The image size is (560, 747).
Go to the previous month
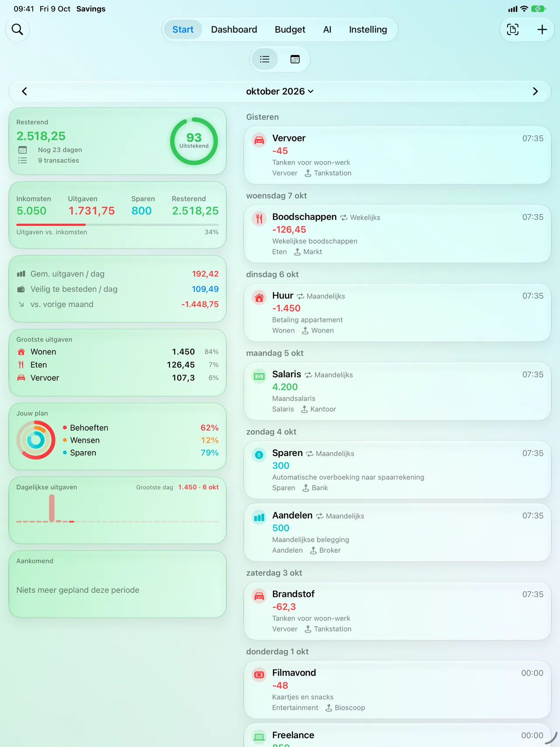24,91
